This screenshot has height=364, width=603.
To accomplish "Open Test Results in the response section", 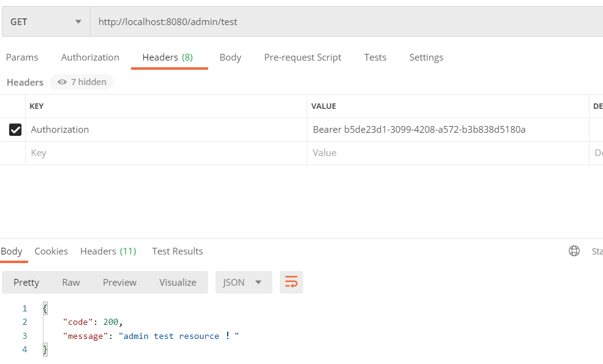I will 177,251.
